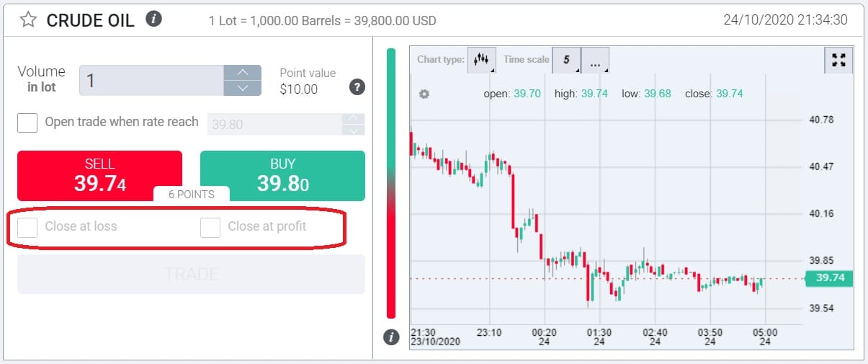
Task: Click the 39.74 current price marker on chart
Action: (828, 278)
